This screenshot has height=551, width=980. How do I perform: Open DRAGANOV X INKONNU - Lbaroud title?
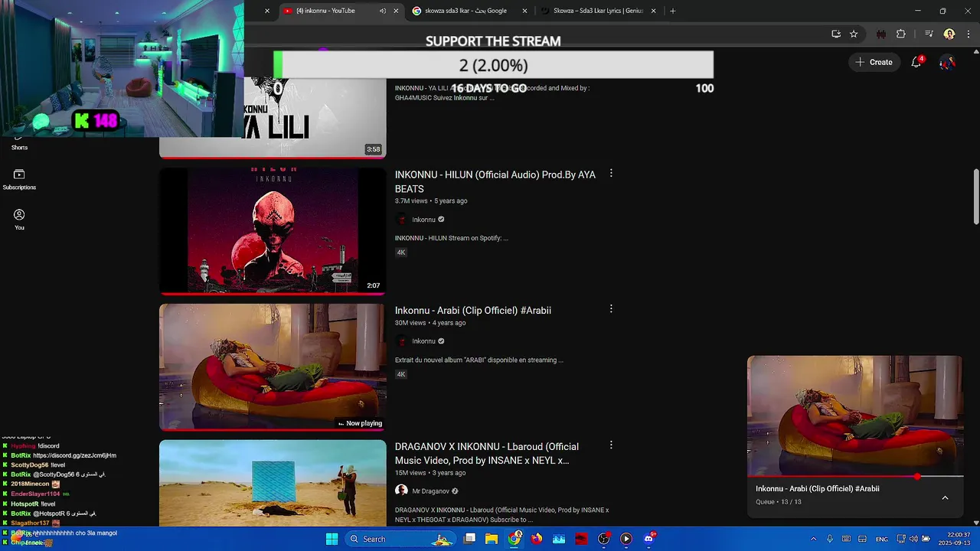tap(487, 453)
